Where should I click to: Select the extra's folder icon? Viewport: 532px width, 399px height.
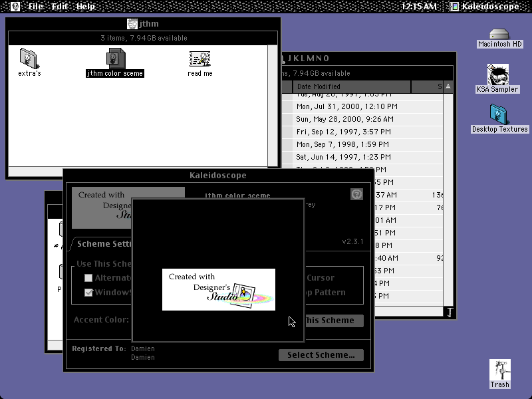[29, 59]
